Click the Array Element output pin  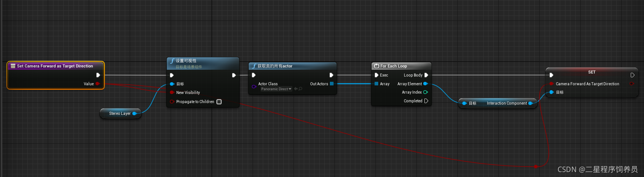(426, 84)
